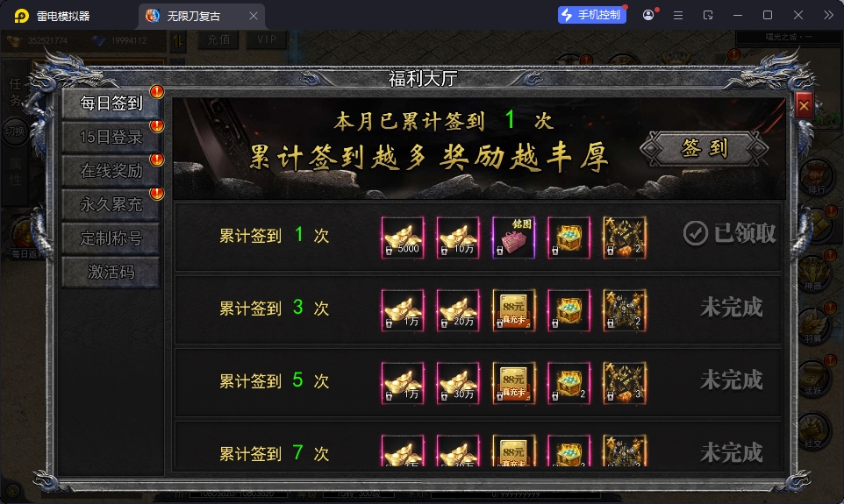The image size is (844, 504).
Task: Select the 铭图 gift box reward icon
Action: click(513, 238)
